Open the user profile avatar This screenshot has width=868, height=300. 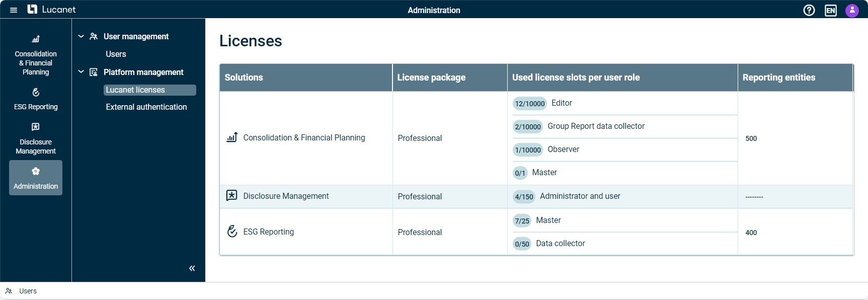tap(852, 10)
